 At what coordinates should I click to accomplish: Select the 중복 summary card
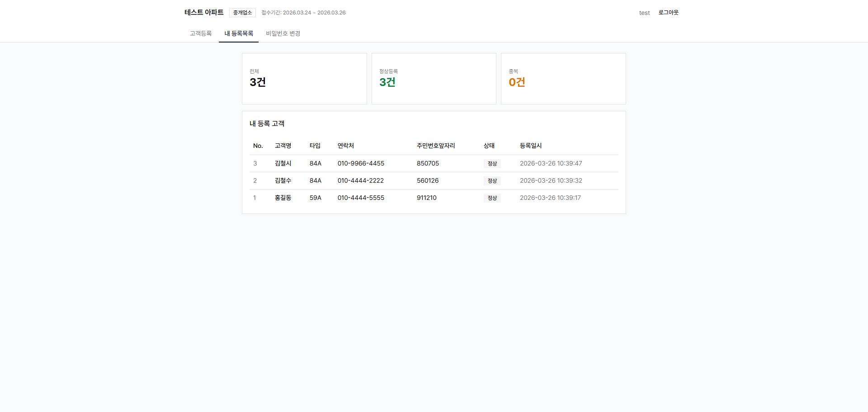coord(563,78)
